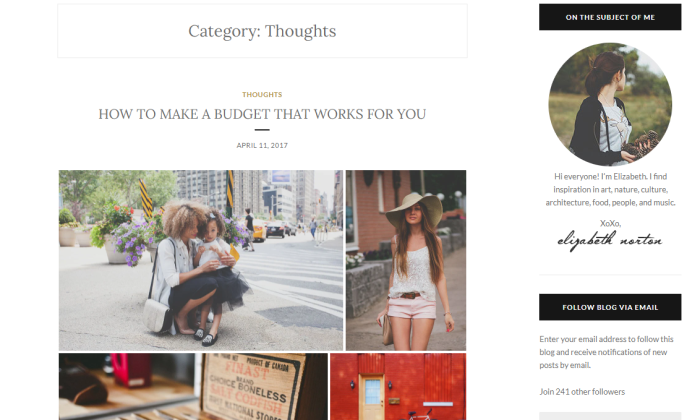Click the short divider under post title

coord(262,130)
